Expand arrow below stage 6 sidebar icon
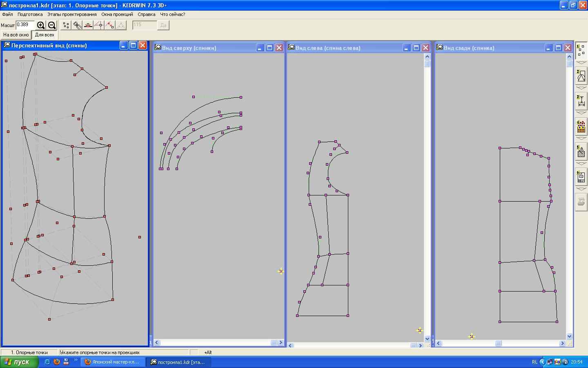This screenshot has height=368, width=588. pos(581,188)
